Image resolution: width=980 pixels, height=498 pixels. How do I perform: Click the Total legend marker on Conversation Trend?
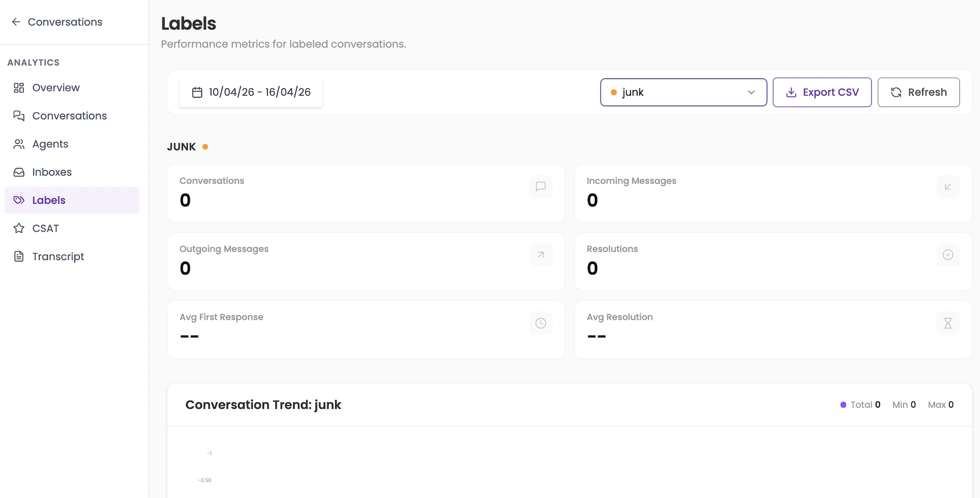tap(843, 405)
